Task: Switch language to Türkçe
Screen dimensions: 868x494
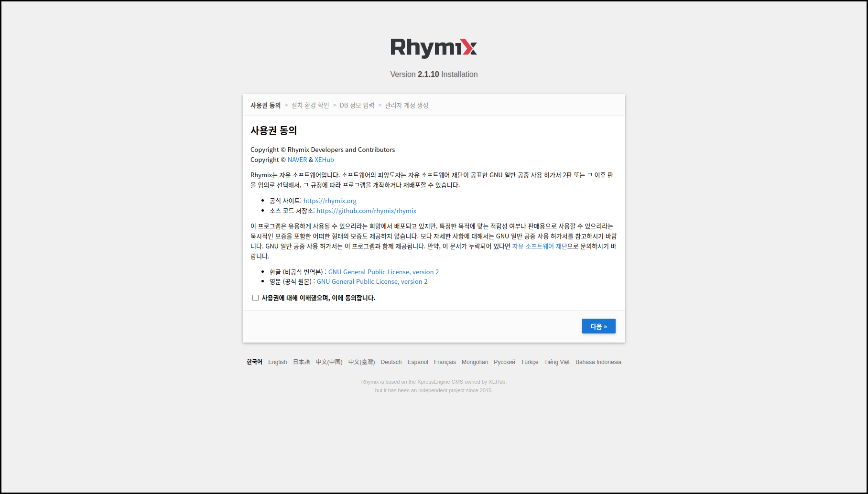Action: [530, 362]
